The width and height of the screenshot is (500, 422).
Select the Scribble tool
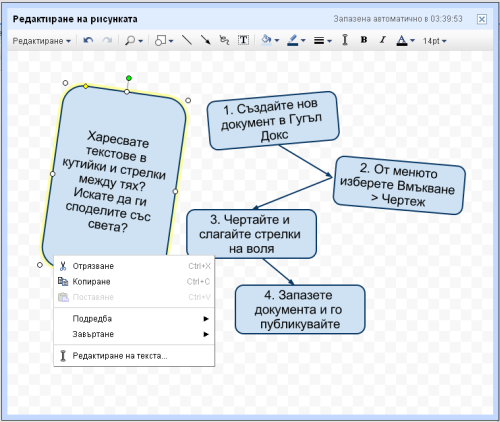coord(224,40)
